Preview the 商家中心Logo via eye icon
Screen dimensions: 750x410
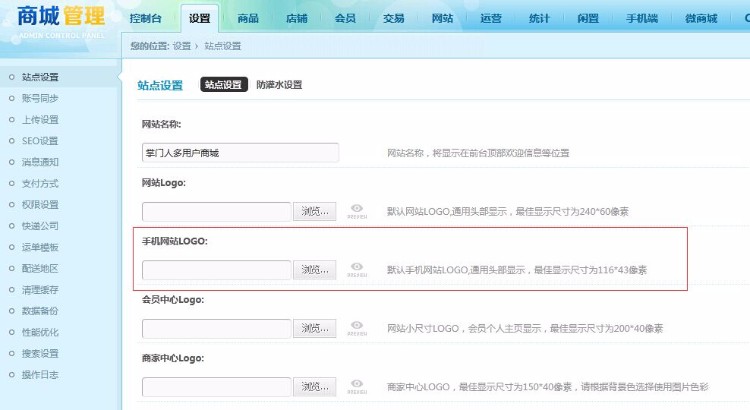coord(357,387)
